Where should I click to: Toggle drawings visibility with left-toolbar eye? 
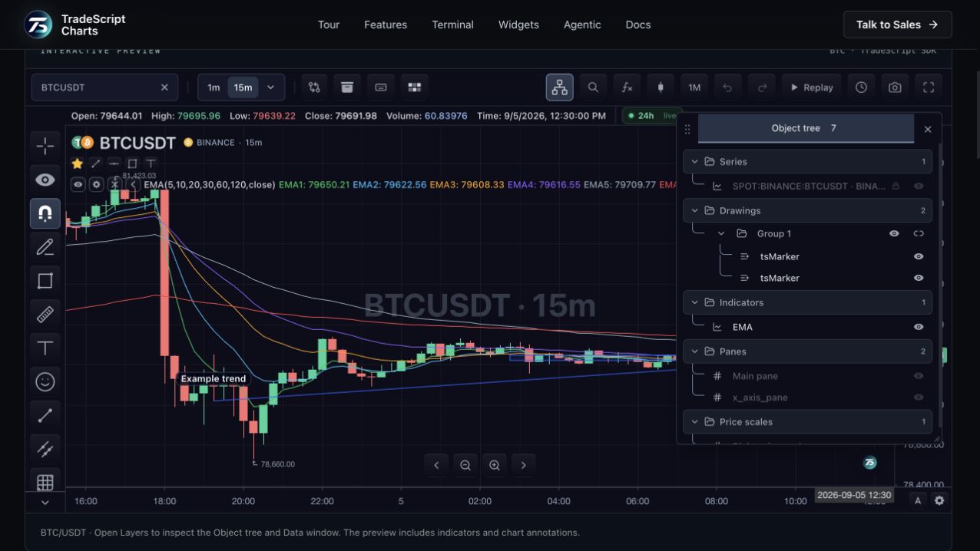tap(45, 180)
